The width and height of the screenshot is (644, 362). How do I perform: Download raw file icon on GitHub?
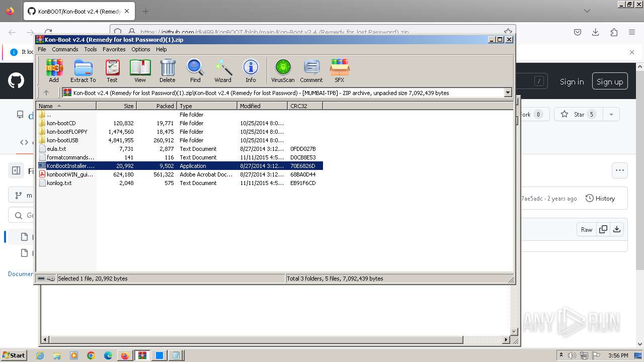pos(617,229)
